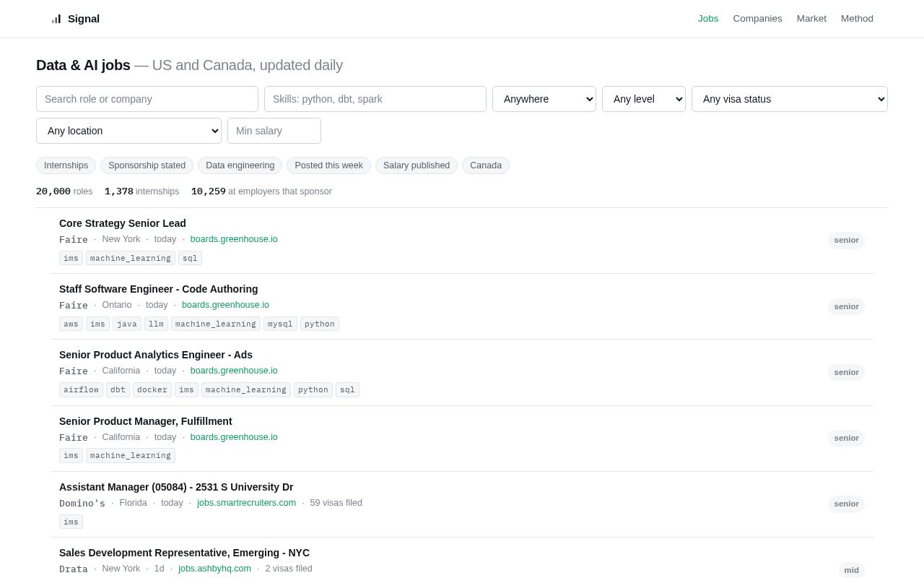Click the aws skill tag
The image size is (924, 578).
coord(71,324)
